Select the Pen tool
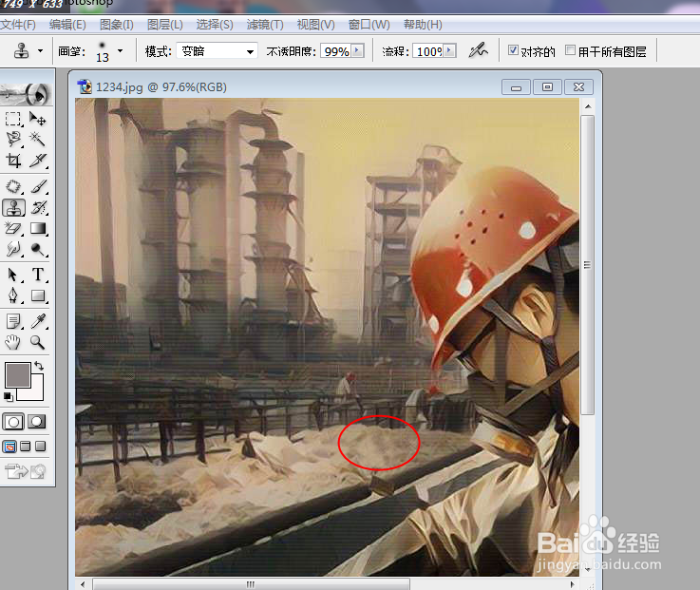 tap(13, 295)
